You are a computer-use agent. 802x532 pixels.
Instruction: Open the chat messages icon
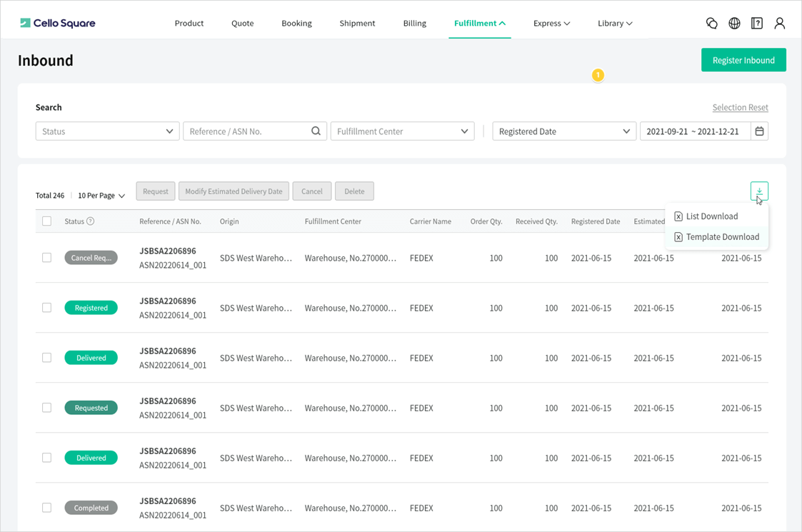tap(711, 24)
